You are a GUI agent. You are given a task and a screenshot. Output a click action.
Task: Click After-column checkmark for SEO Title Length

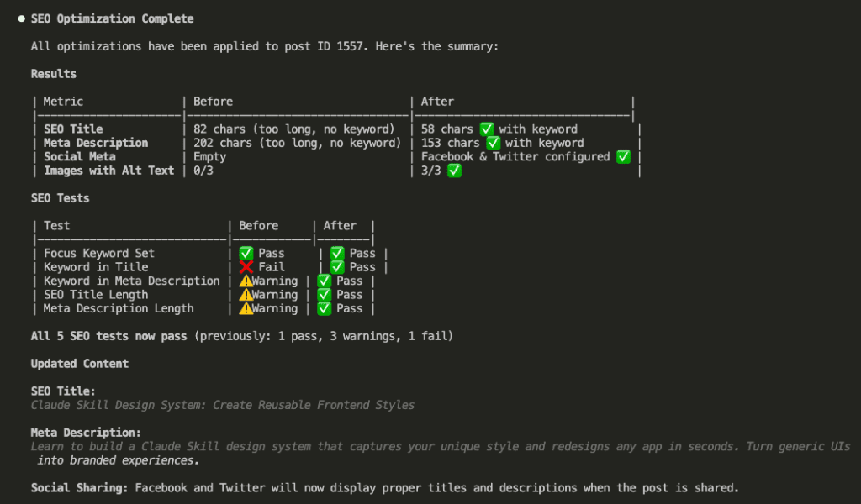[x=325, y=295]
